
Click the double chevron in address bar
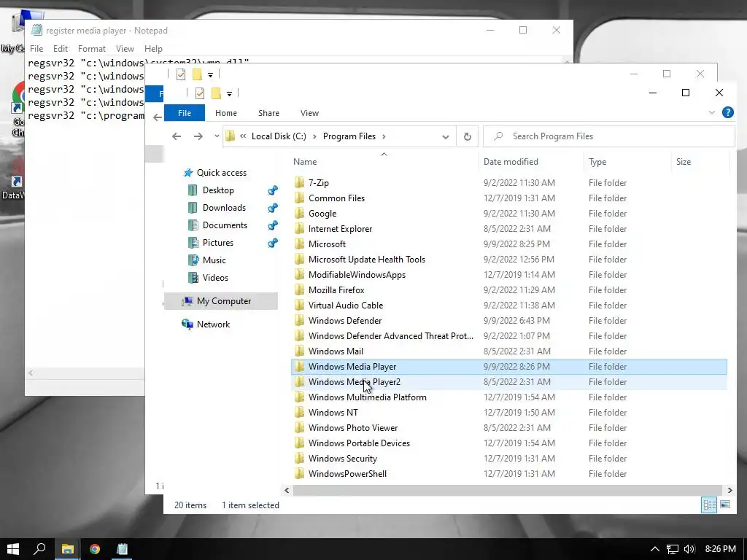(x=243, y=136)
